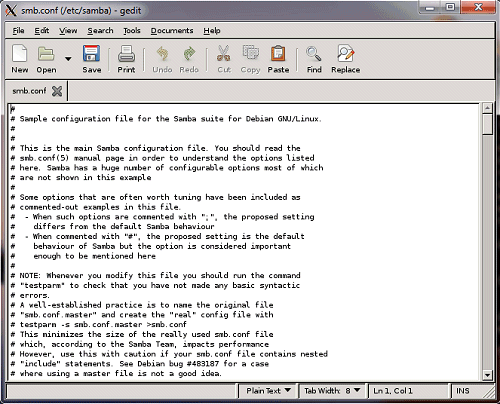Click the Copy toolbar icon

(x=251, y=53)
